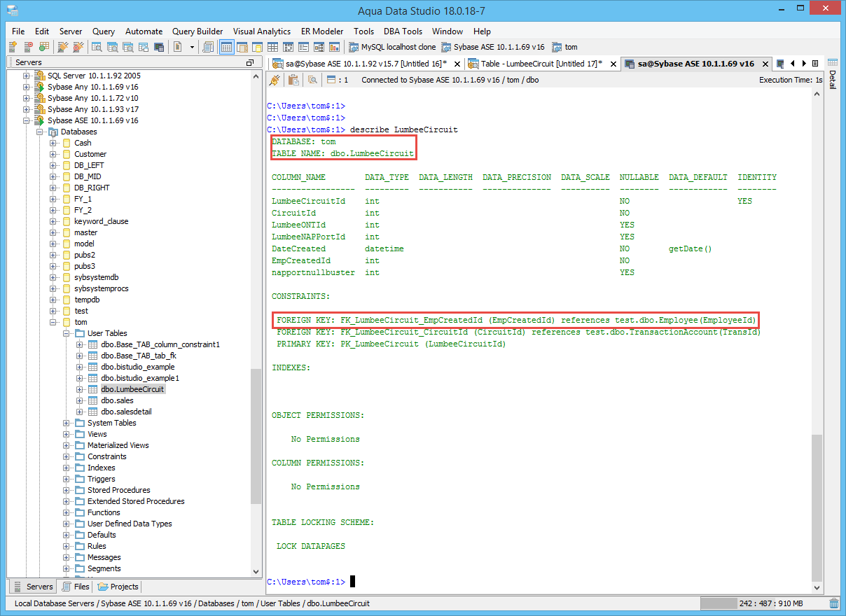Open the tab list icon
Screen dimensions: 846x616
coord(815,64)
